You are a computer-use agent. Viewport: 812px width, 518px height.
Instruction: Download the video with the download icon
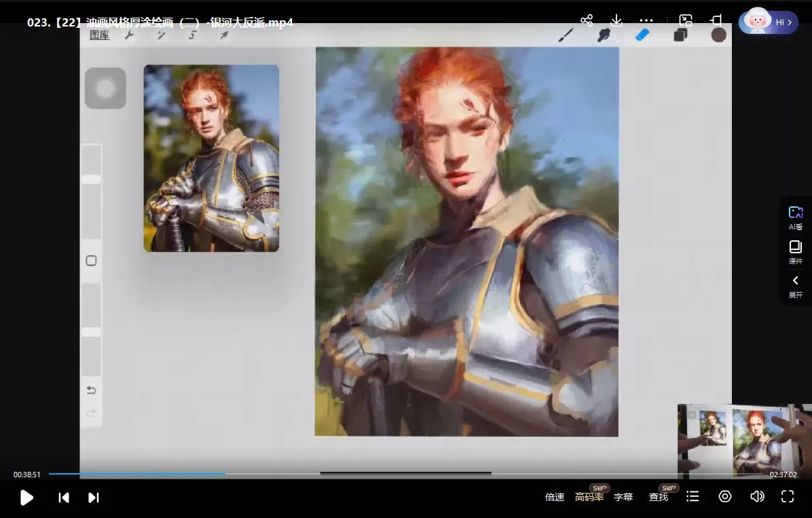616,20
